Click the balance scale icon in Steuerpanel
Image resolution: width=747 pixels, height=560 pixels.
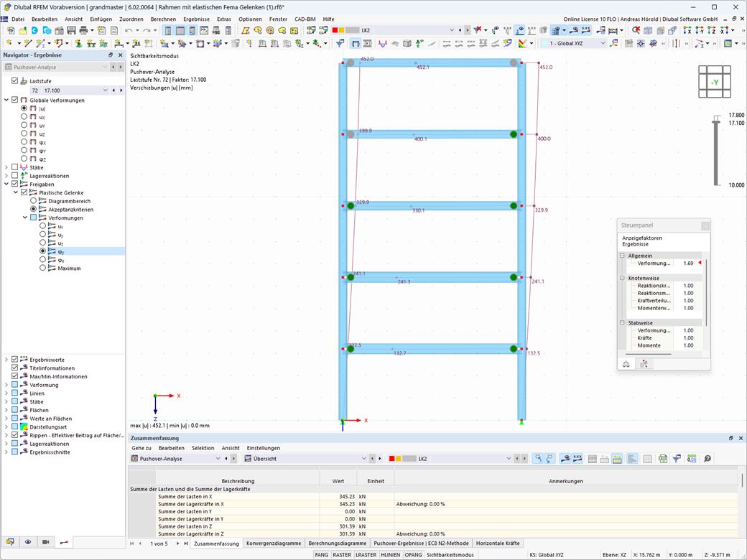626,364
